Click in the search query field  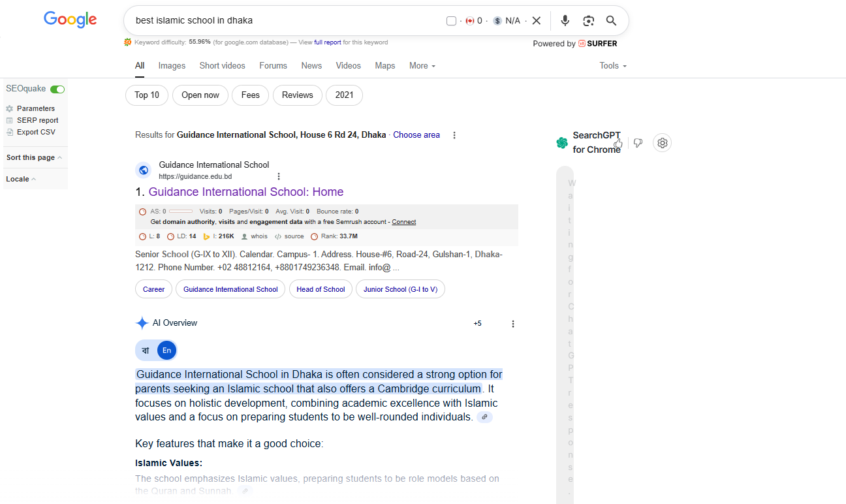tap(287, 20)
